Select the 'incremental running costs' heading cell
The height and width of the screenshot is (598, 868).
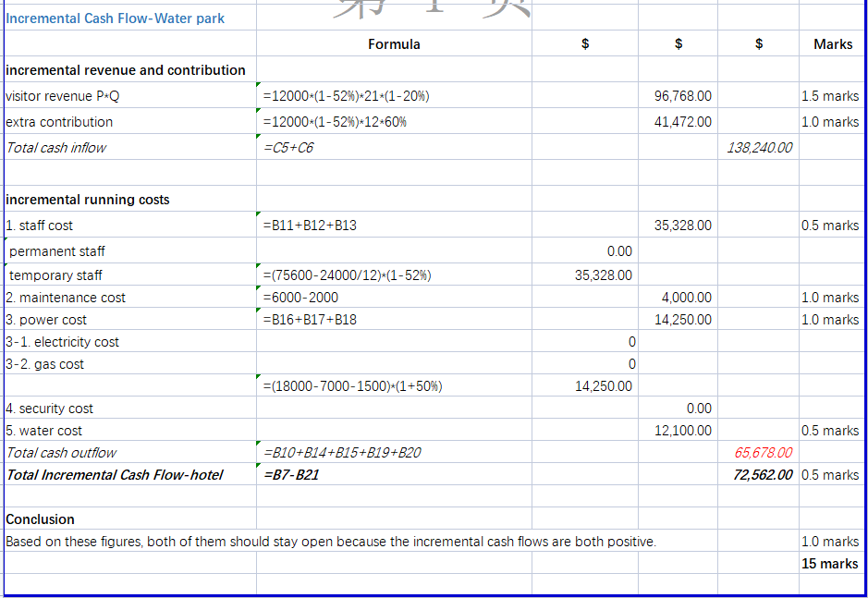point(88,200)
